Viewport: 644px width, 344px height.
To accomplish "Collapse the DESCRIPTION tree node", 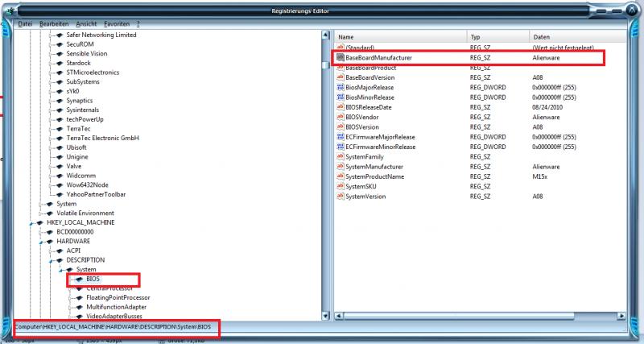I will 51,260.
